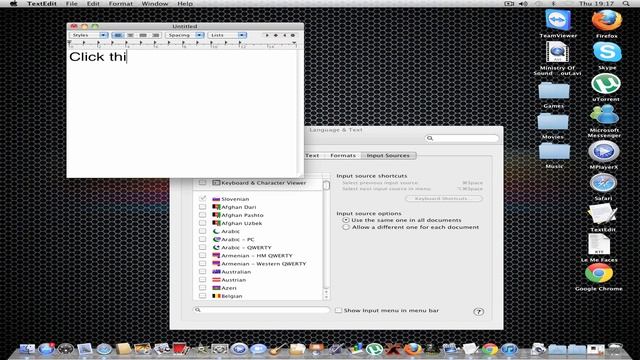Open Spotlight search in the menu bar
Image resolution: width=640 pixels, height=360 pixels.
pyautogui.click(x=626, y=3)
